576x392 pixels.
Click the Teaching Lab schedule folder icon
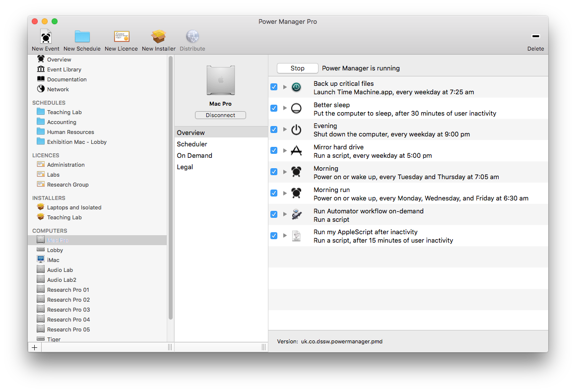tap(41, 111)
